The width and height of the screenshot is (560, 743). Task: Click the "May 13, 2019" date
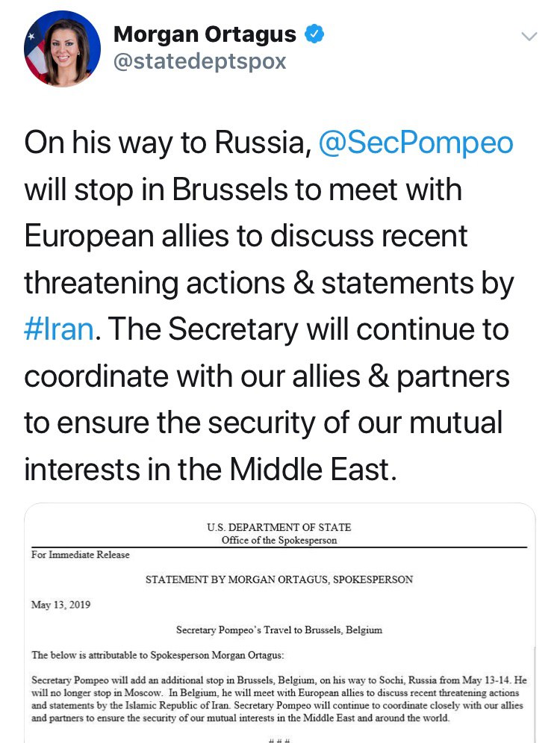61,605
